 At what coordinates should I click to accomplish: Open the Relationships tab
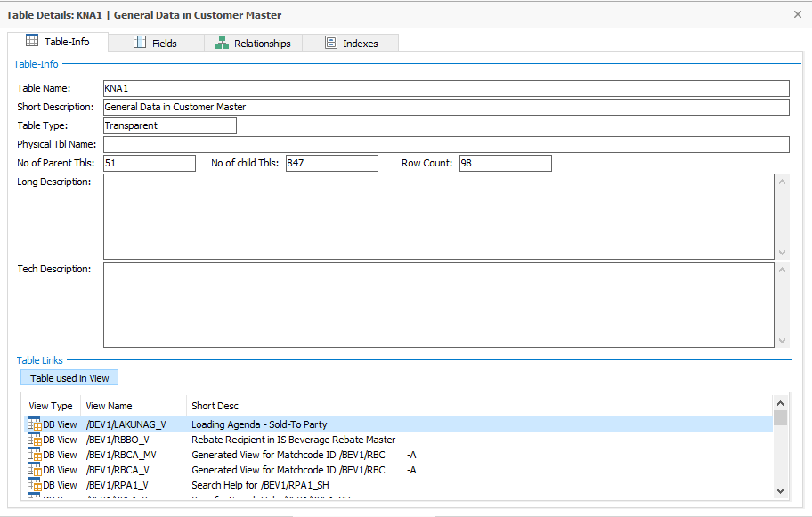pyautogui.click(x=253, y=43)
